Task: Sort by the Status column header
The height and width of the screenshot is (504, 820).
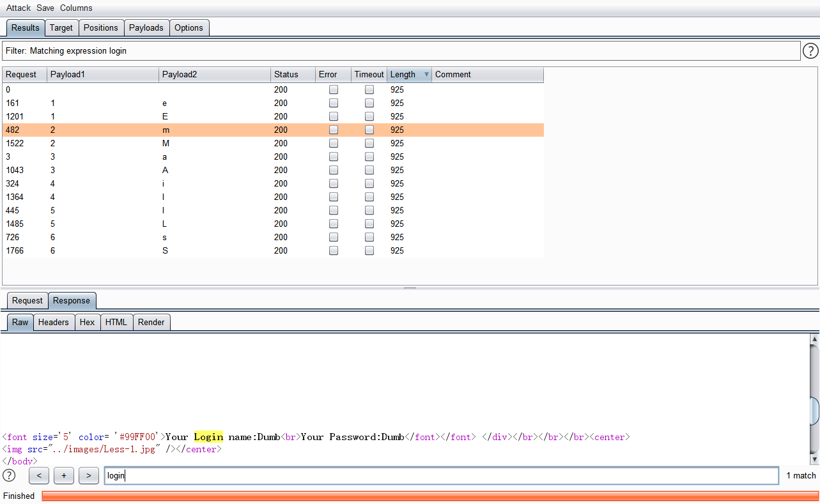Action: point(293,75)
